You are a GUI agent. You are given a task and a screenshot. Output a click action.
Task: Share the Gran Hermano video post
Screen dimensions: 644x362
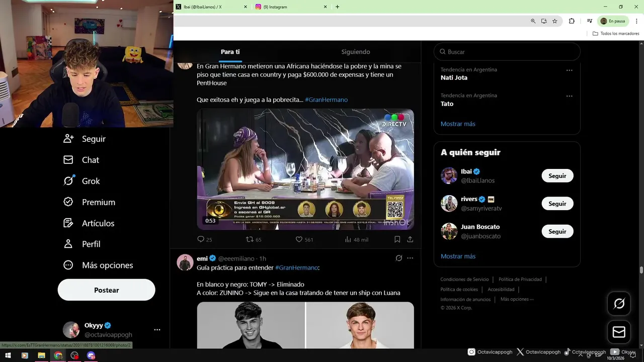tap(410, 239)
